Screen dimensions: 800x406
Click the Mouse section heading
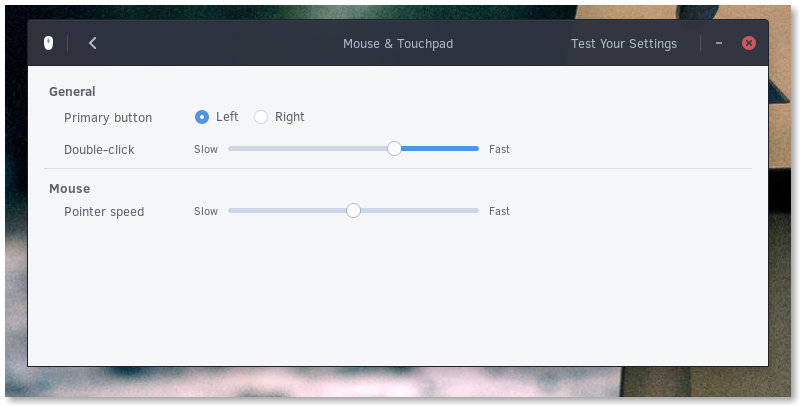tap(69, 189)
